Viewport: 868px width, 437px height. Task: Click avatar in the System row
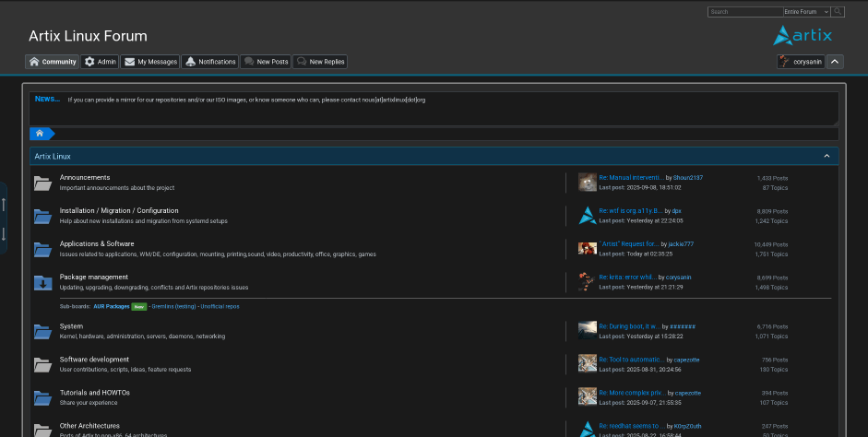tap(588, 330)
